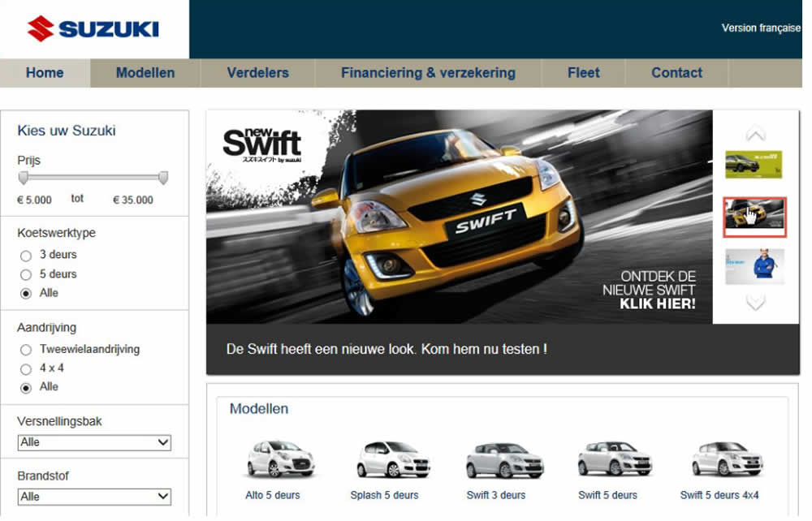Switch to Version française
The image size is (812, 521).
[761, 28]
